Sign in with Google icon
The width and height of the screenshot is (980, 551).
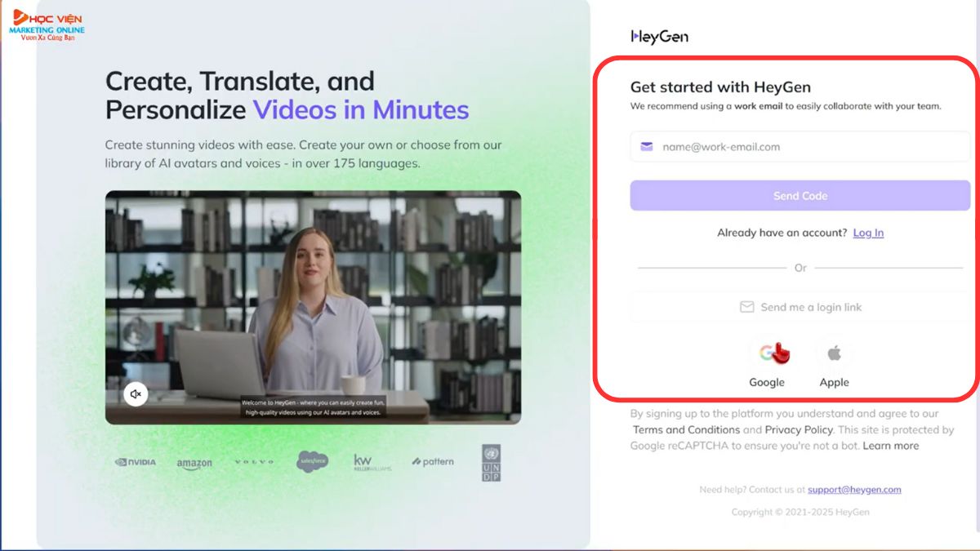(x=767, y=353)
